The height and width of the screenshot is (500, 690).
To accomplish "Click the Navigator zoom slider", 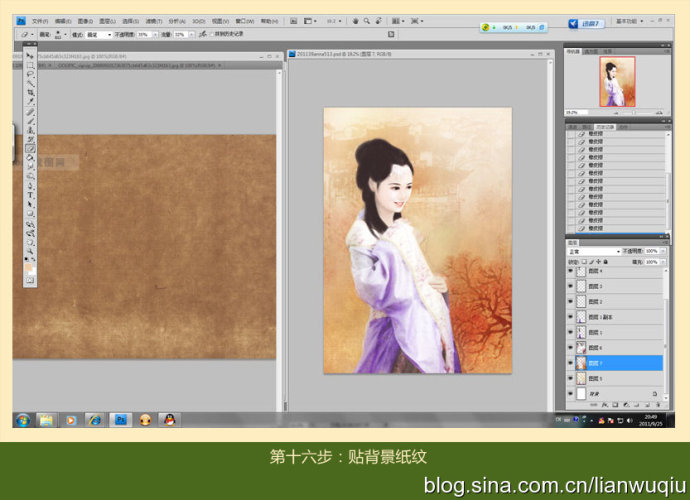I will 634,113.
